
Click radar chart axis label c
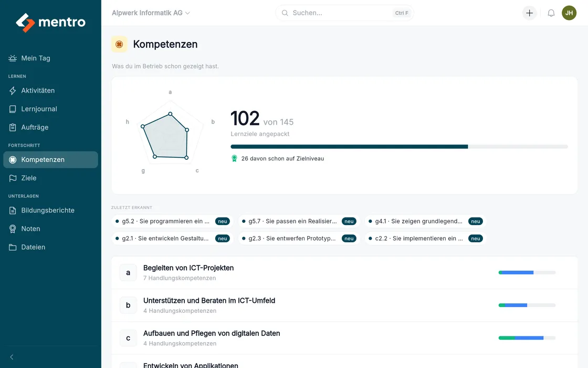tap(197, 170)
